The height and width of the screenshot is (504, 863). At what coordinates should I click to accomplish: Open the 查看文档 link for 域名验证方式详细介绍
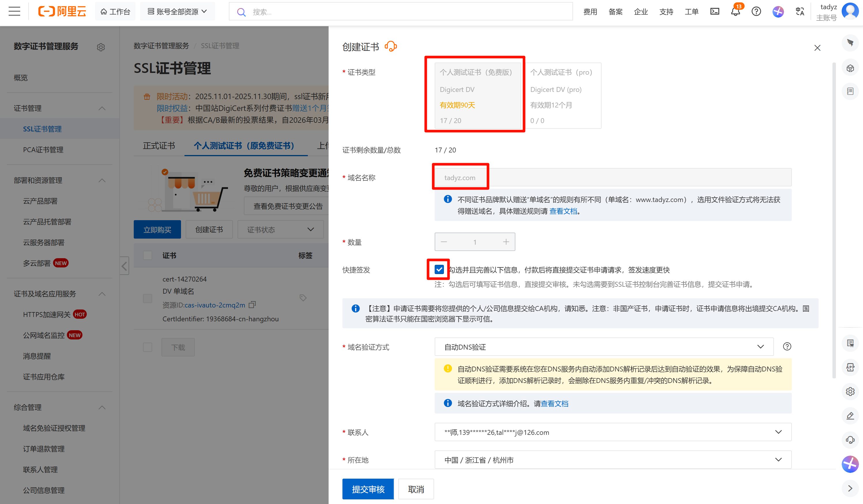(x=555, y=404)
